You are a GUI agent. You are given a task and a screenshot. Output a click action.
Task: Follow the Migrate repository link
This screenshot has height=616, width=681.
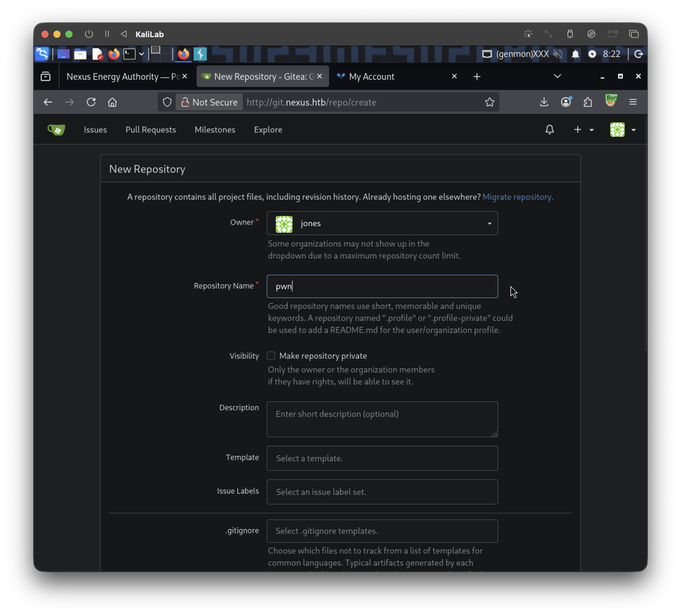pyautogui.click(x=518, y=197)
